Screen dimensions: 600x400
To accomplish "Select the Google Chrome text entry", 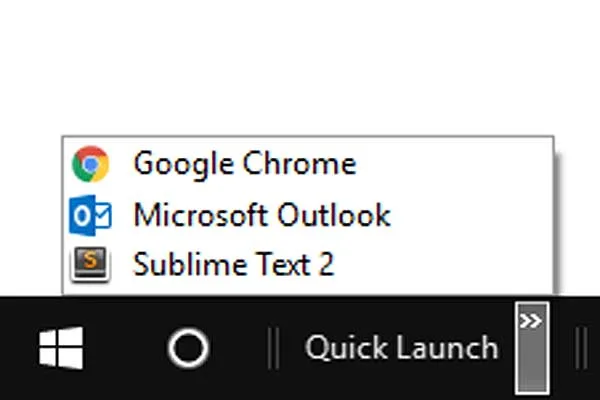I will tap(245, 164).
